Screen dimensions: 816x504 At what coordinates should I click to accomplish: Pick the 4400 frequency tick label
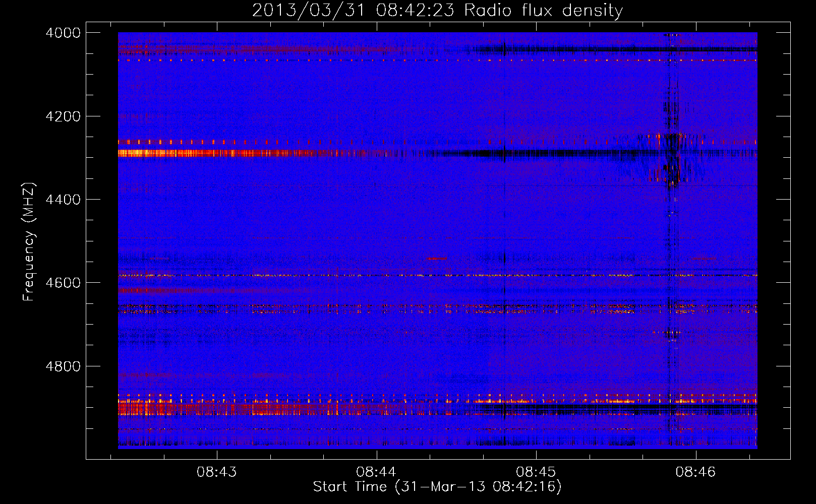point(63,200)
